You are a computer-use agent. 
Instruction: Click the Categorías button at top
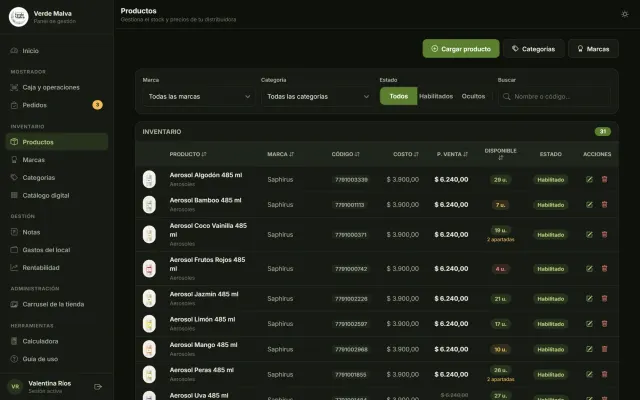(x=533, y=49)
